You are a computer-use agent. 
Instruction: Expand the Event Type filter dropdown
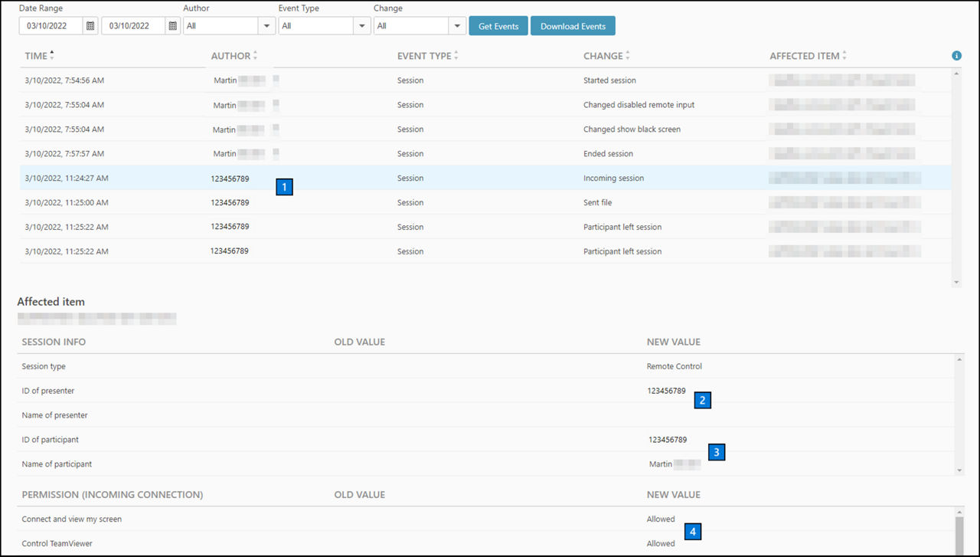pyautogui.click(x=362, y=26)
